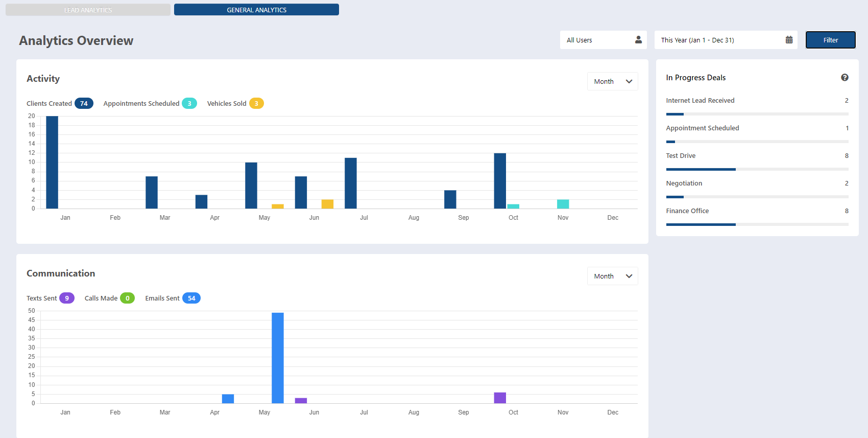The width and height of the screenshot is (868, 438).
Task: Open the This Year date range field
Action: pos(726,40)
